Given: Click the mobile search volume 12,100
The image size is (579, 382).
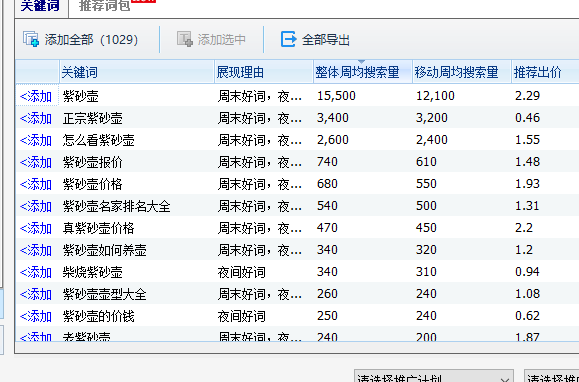Looking at the screenshot, I should click(435, 96).
